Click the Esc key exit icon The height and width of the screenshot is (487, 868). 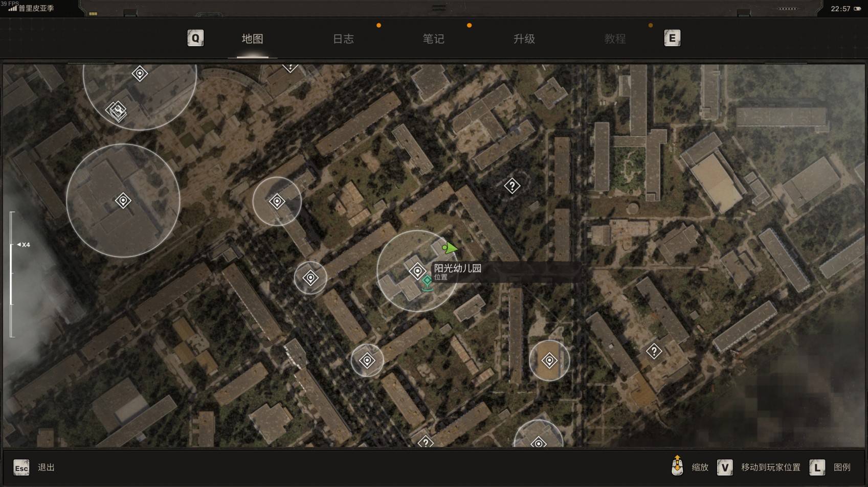click(21, 468)
